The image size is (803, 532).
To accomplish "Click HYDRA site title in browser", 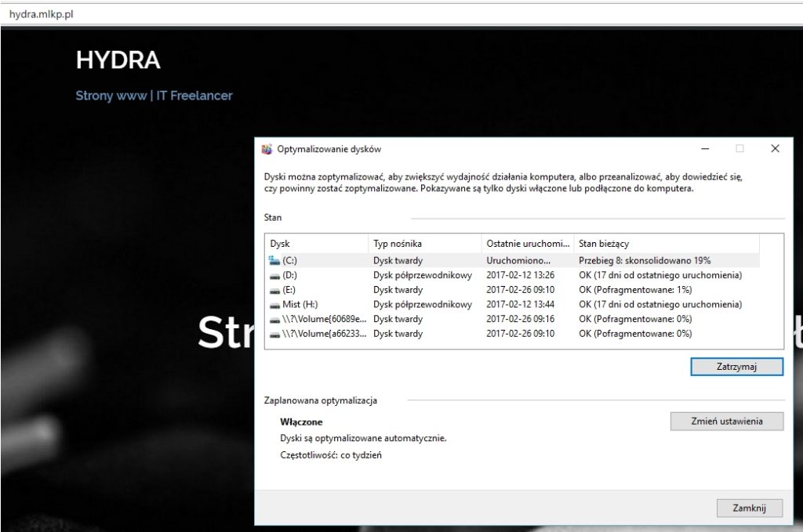I will [118, 60].
